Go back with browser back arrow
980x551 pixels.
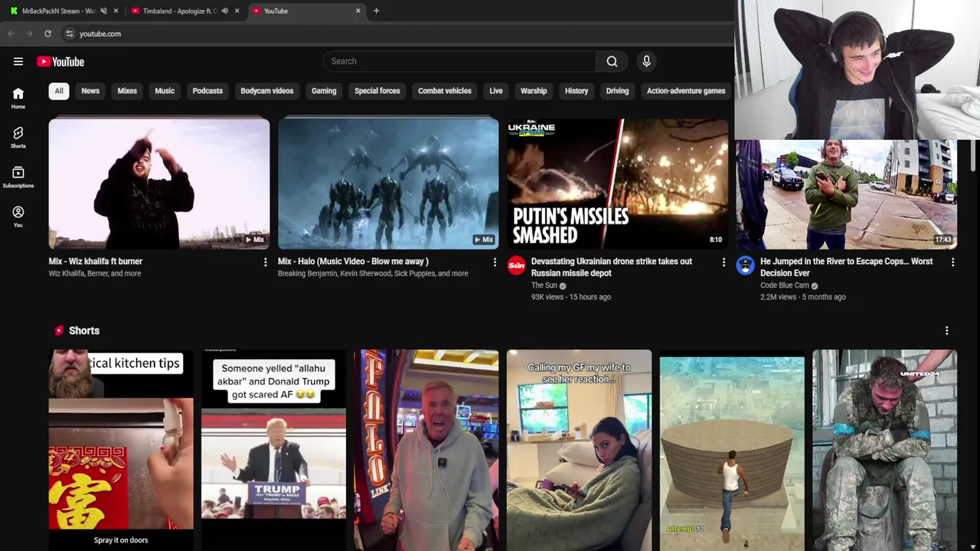coord(11,34)
